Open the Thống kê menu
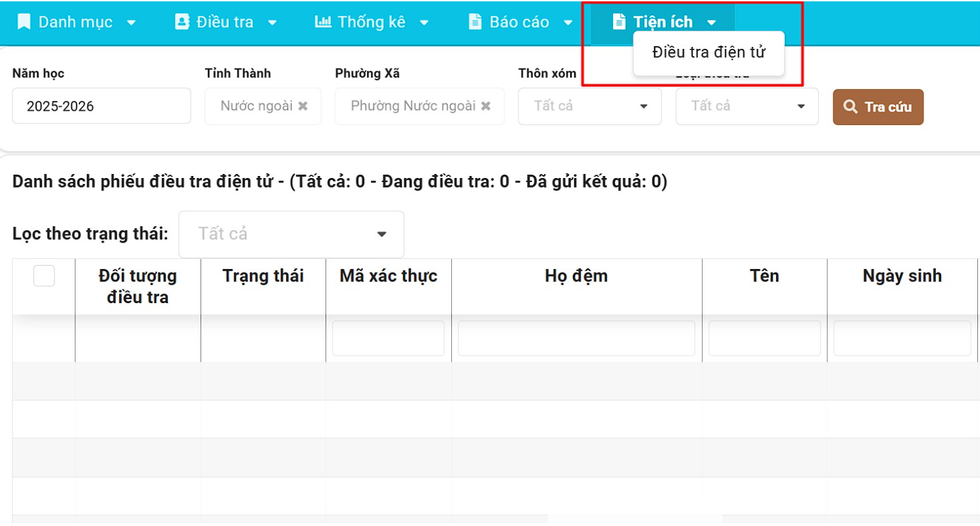The image size is (980, 526). click(x=372, y=22)
